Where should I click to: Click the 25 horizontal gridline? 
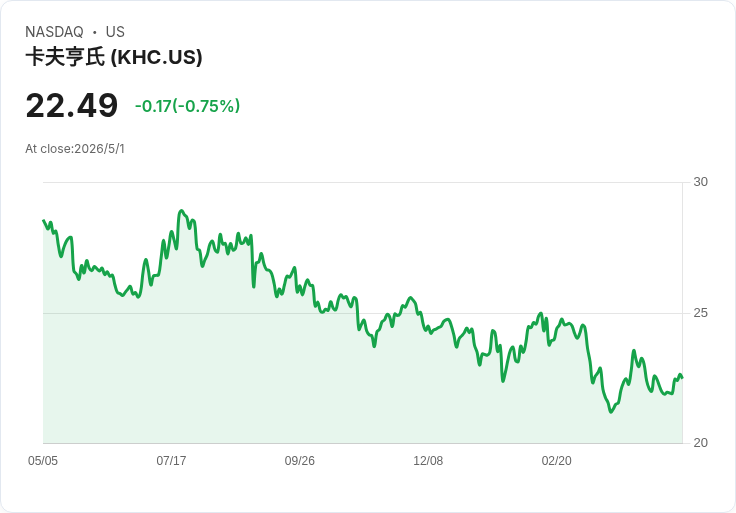362,313
